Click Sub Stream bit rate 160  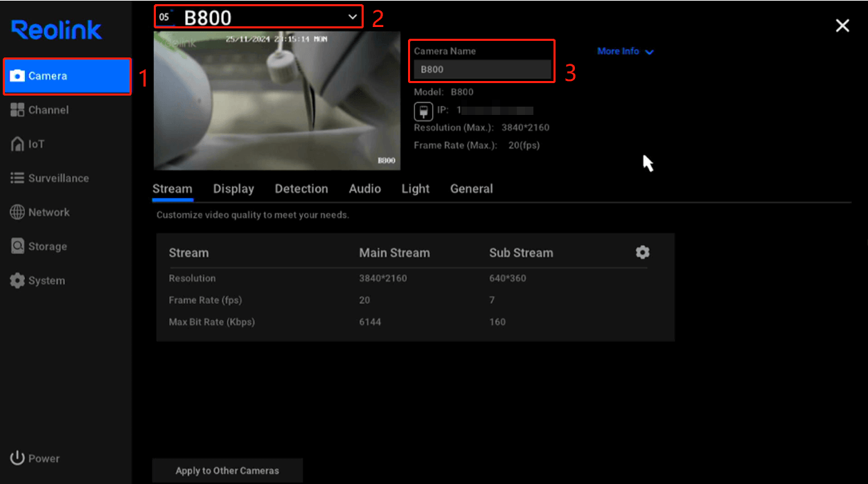pos(497,322)
